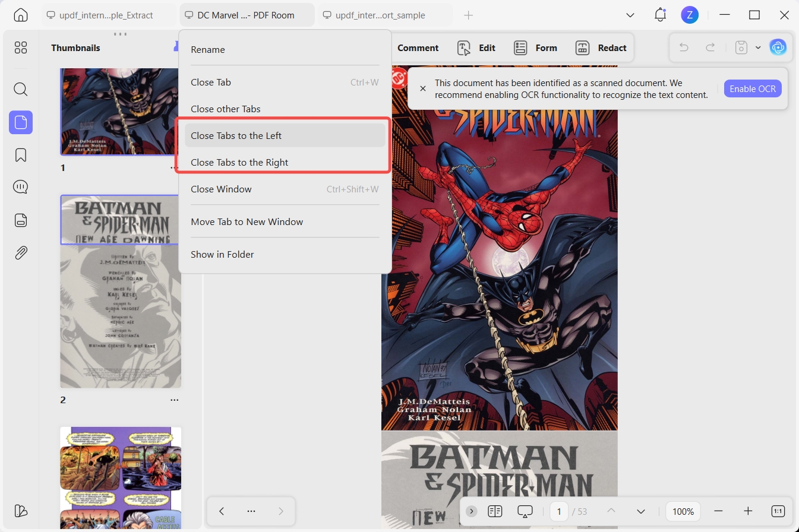Collapse the bottom toolbar with round arrow
This screenshot has width=799, height=532.
[472, 511]
